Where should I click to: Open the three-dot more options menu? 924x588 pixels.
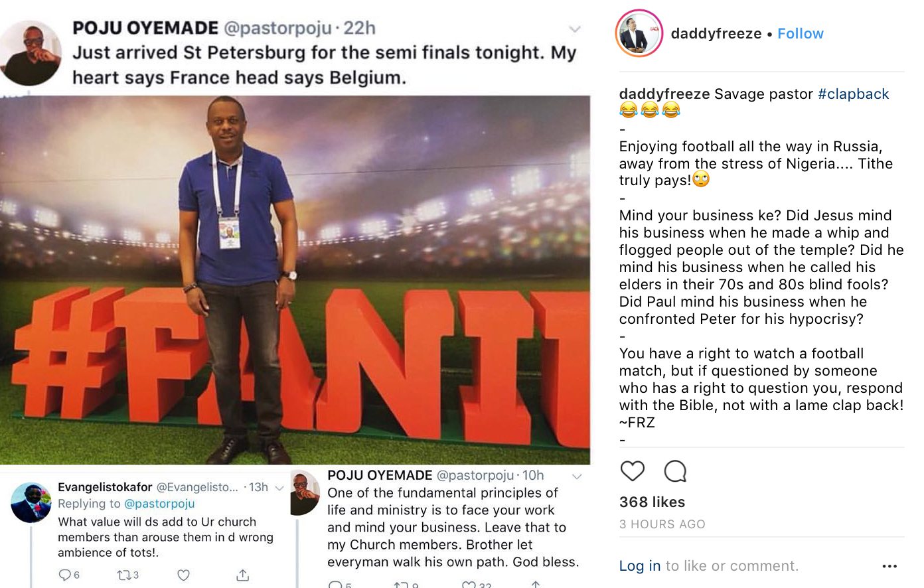click(x=889, y=566)
